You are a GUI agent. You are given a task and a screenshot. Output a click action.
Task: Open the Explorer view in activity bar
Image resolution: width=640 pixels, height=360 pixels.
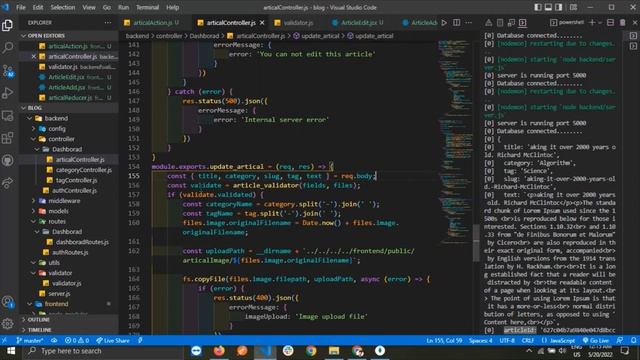[7, 25]
